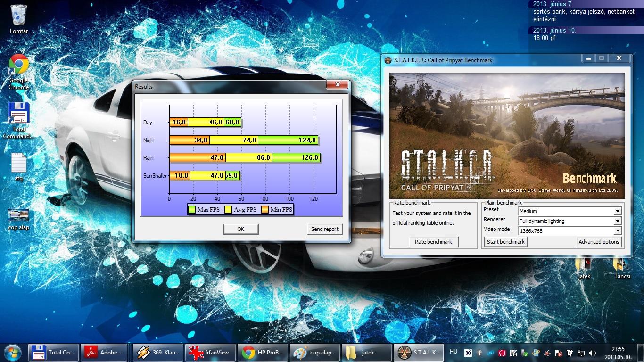
Task: Click the Night average value 74,0
Action: click(250, 140)
